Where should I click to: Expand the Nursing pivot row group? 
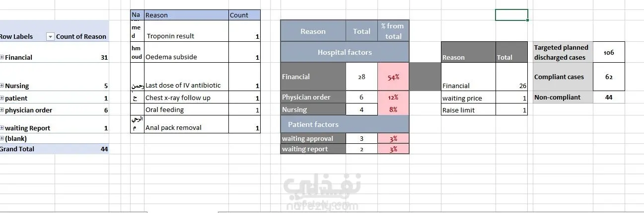2,86
